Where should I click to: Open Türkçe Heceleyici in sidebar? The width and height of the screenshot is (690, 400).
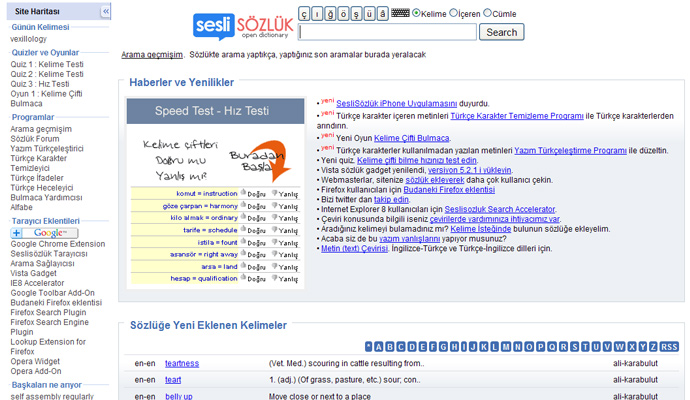(x=42, y=187)
